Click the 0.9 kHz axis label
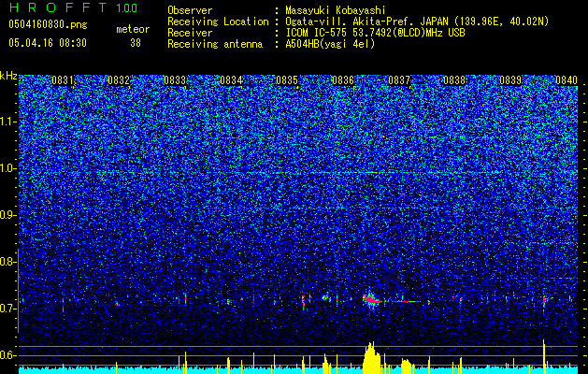Screen dimensions: 588x374 pos(7,215)
